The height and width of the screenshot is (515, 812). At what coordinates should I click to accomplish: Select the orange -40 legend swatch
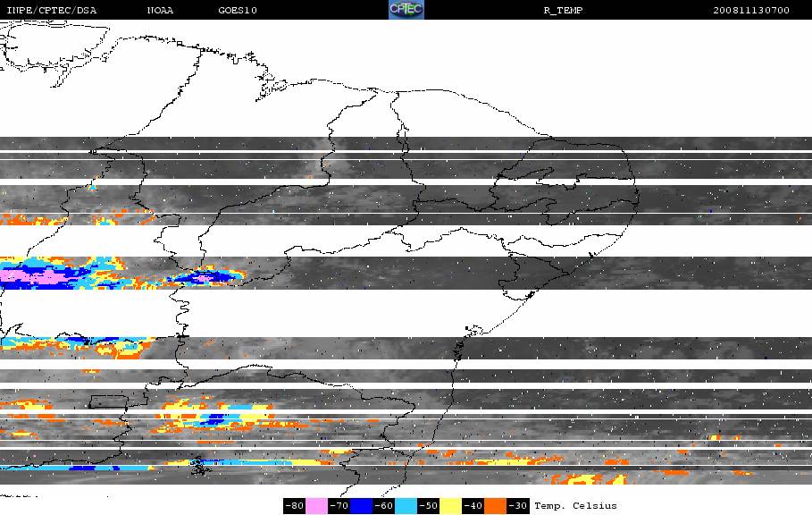click(x=495, y=506)
